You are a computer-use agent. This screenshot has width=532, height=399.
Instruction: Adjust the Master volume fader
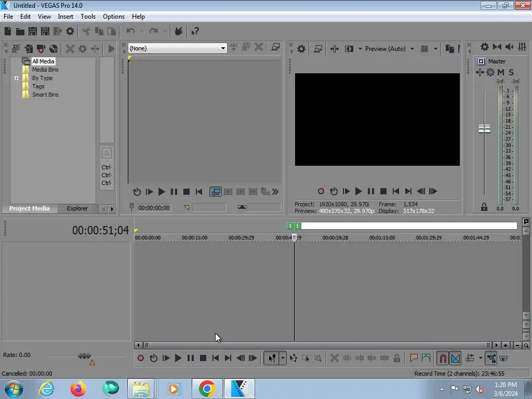point(484,129)
